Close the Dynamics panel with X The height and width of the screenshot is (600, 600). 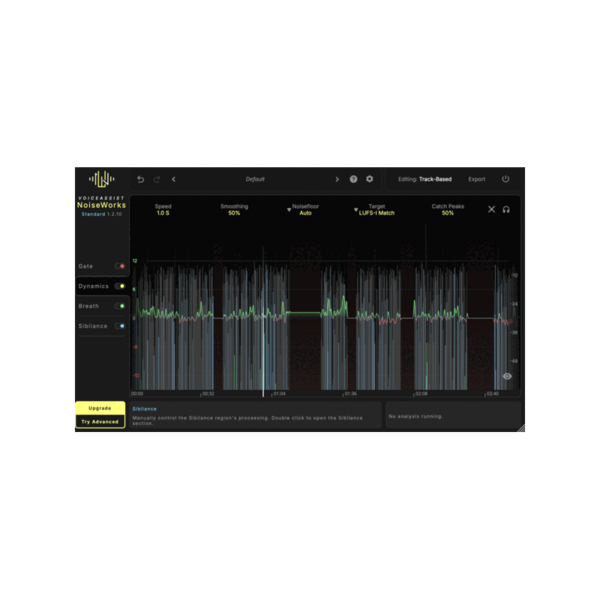(x=491, y=209)
